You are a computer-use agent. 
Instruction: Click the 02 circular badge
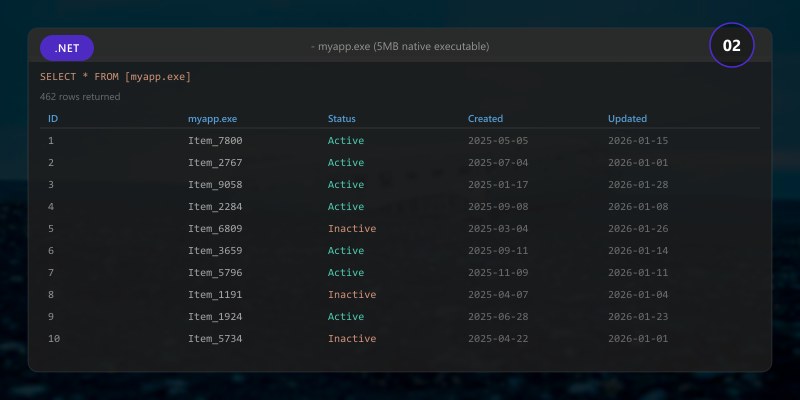tap(732, 45)
